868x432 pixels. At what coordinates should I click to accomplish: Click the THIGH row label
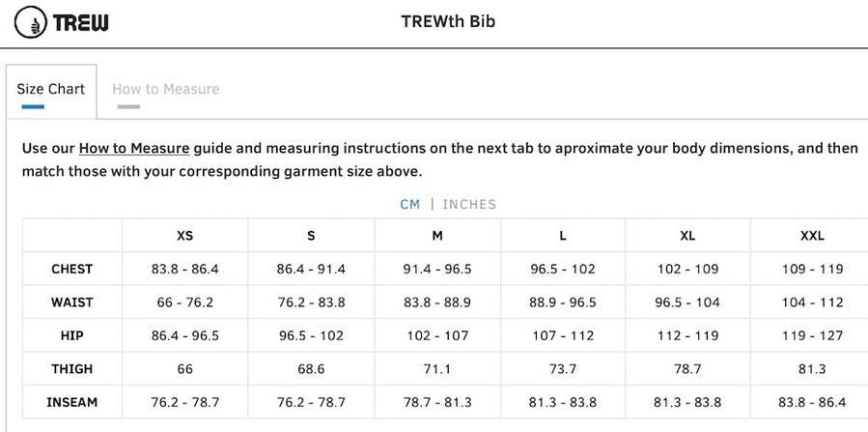72,369
